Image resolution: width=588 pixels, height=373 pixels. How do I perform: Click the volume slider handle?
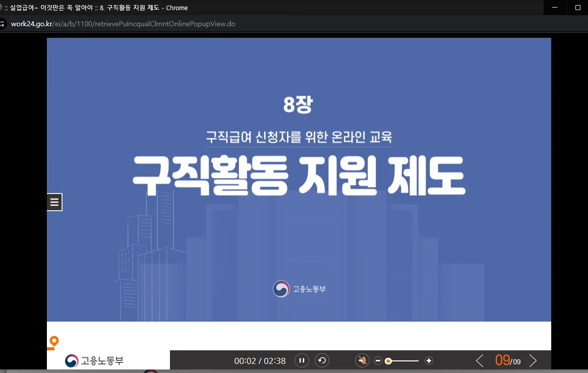(388, 361)
